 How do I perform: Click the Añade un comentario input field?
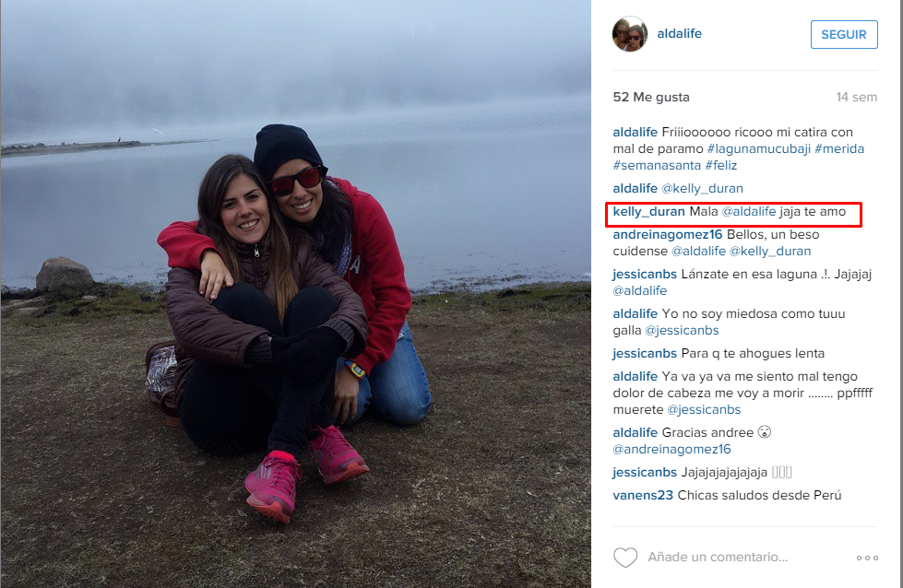(718, 557)
